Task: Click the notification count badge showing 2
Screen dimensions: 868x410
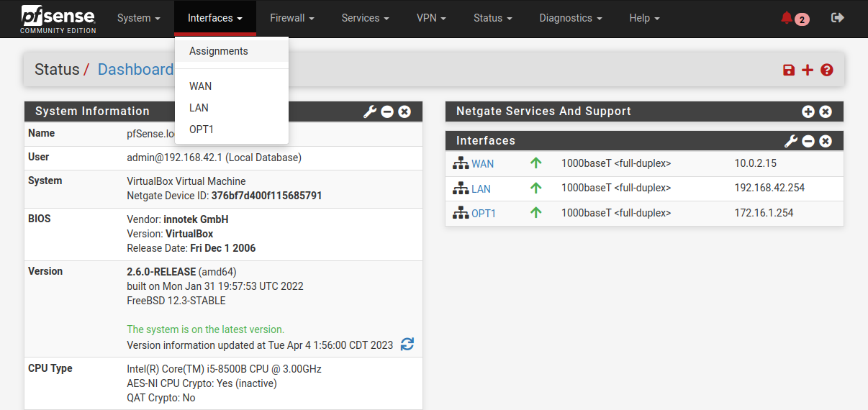Action: 802,19
